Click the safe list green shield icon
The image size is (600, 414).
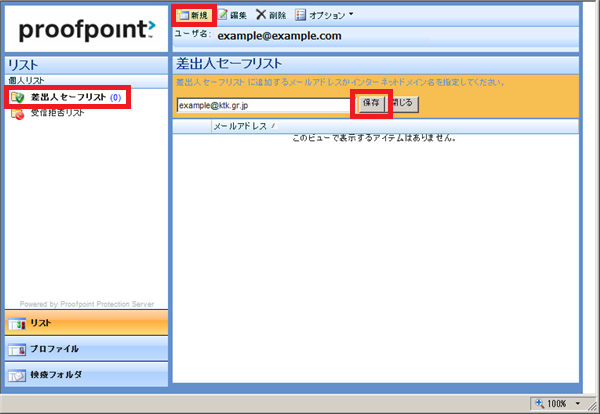pyautogui.click(x=18, y=98)
